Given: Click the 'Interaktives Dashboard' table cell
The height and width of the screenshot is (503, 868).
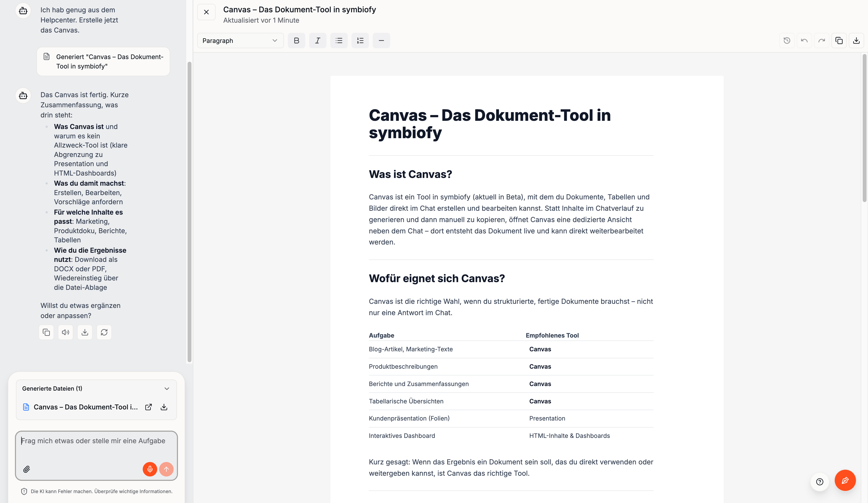Looking at the screenshot, I should tap(402, 436).
